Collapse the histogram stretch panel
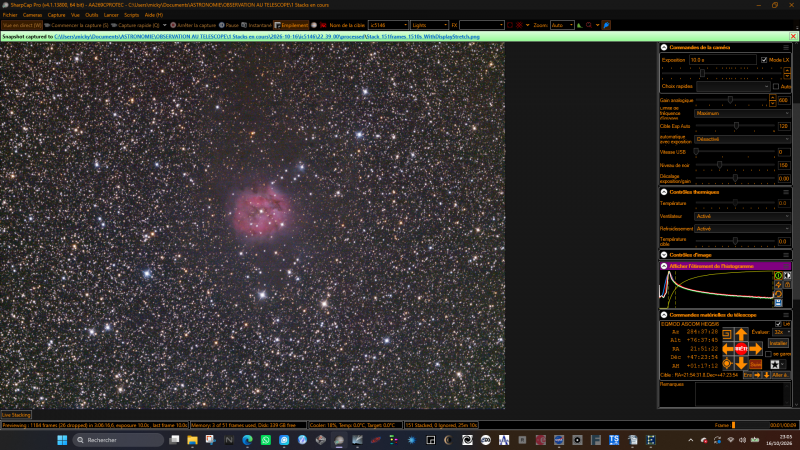This screenshot has height=450, width=800. pyautogui.click(x=664, y=266)
